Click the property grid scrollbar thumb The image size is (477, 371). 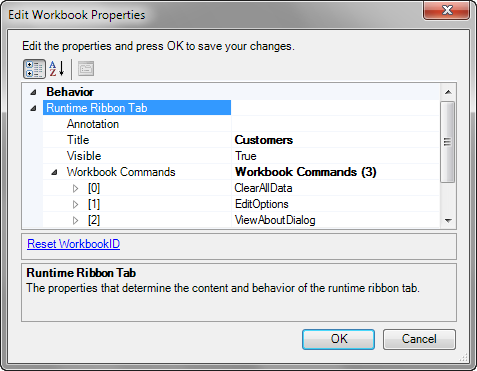click(448, 142)
